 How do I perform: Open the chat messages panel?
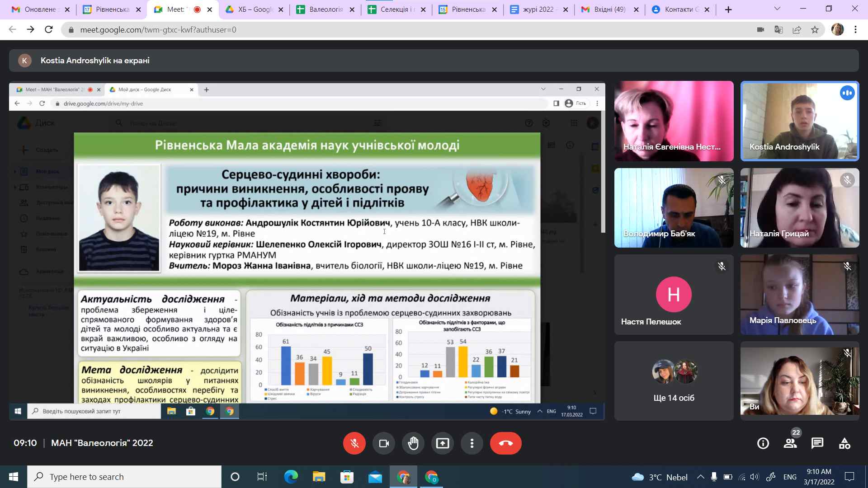coord(817,443)
